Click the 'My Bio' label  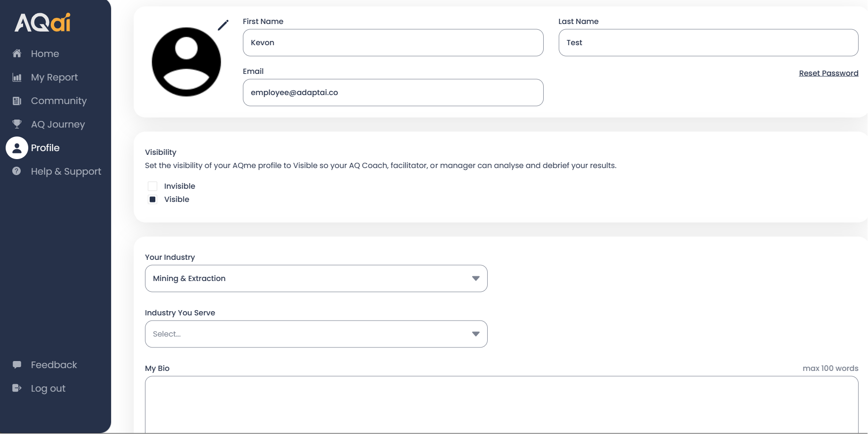(157, 369)
